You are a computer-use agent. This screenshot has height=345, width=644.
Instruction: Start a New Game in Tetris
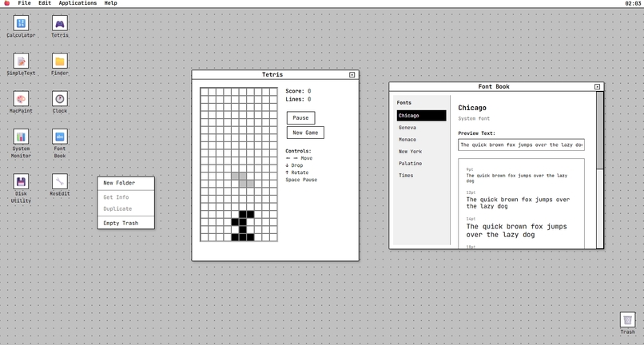(x=305, y=133)
